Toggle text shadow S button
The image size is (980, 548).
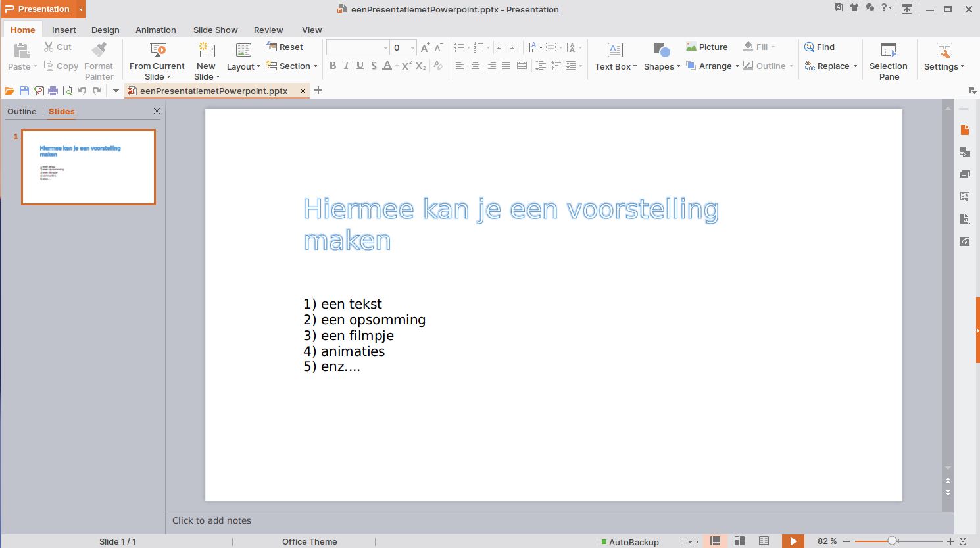click(x=374, y=66)
